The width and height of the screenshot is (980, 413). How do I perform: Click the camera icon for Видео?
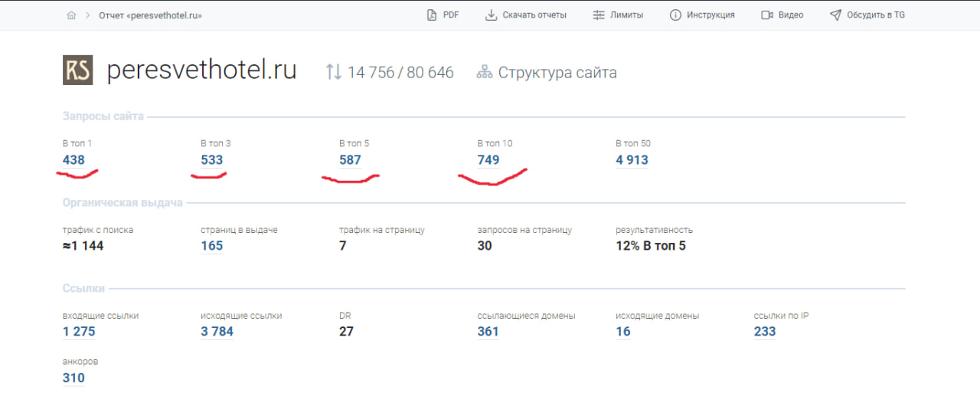(767, 15)
